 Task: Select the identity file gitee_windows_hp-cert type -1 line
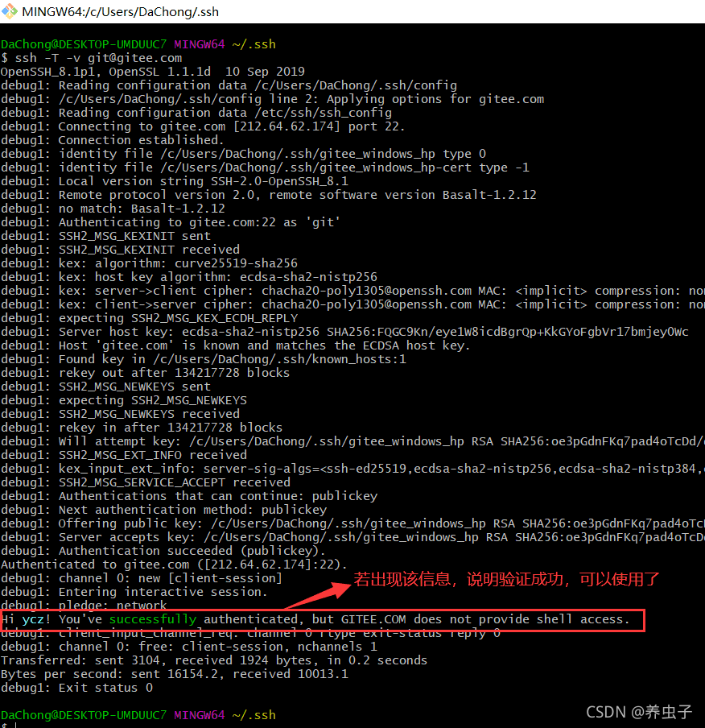265,168
